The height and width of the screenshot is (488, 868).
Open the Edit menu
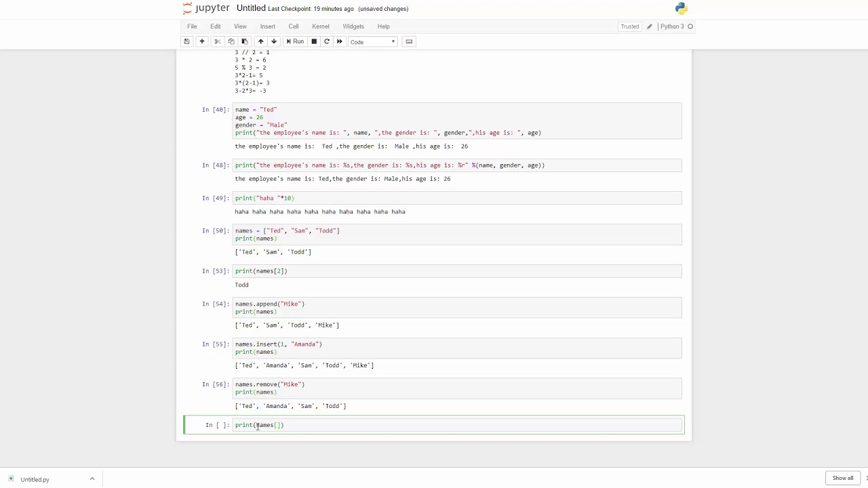pos(215,26)
